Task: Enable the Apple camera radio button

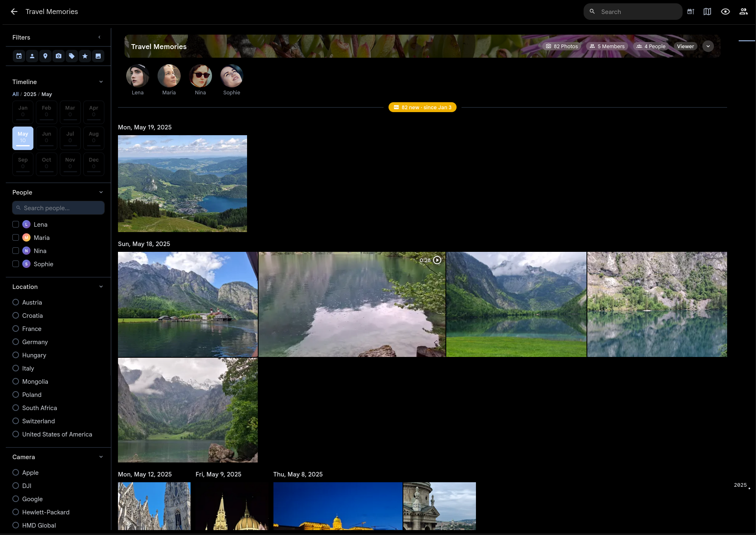Action: click(16, 472)
